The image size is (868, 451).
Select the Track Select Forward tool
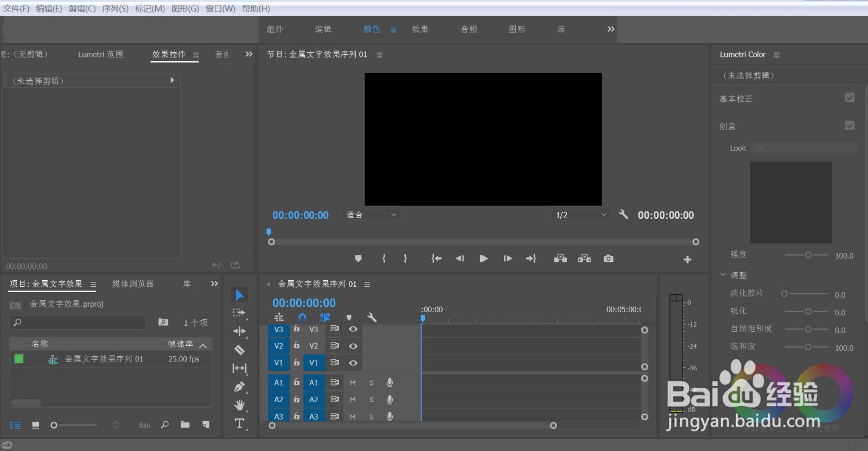(239, 313)
